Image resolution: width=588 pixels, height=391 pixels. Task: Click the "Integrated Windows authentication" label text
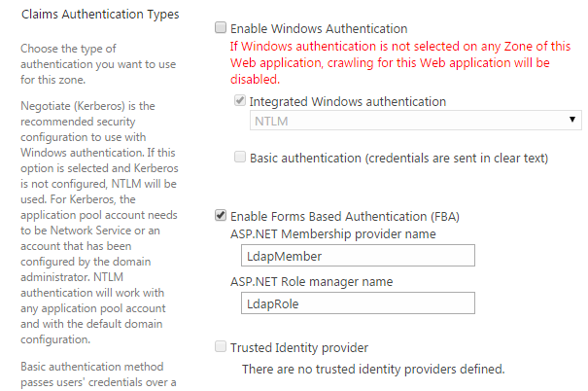(x=348, y=101)
